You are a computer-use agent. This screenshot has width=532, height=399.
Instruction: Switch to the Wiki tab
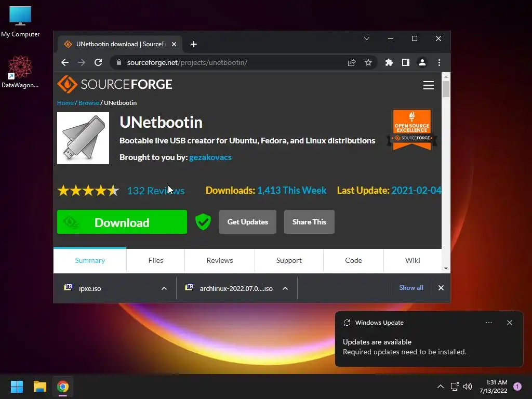click(x=413, y=260)
